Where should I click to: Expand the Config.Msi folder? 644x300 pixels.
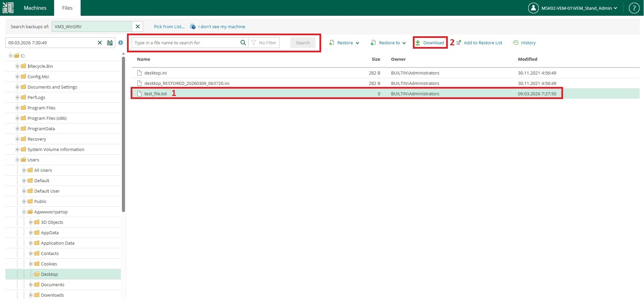point(17,77)
